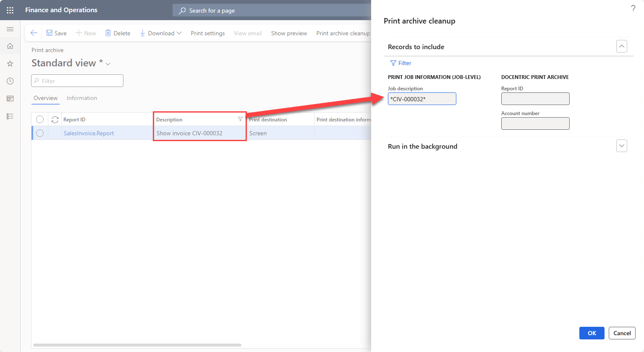Refresh the grid using the refresh icon
Image resolution: width=644 pixels, height=352 pixels.
click(x=55, y=120)
